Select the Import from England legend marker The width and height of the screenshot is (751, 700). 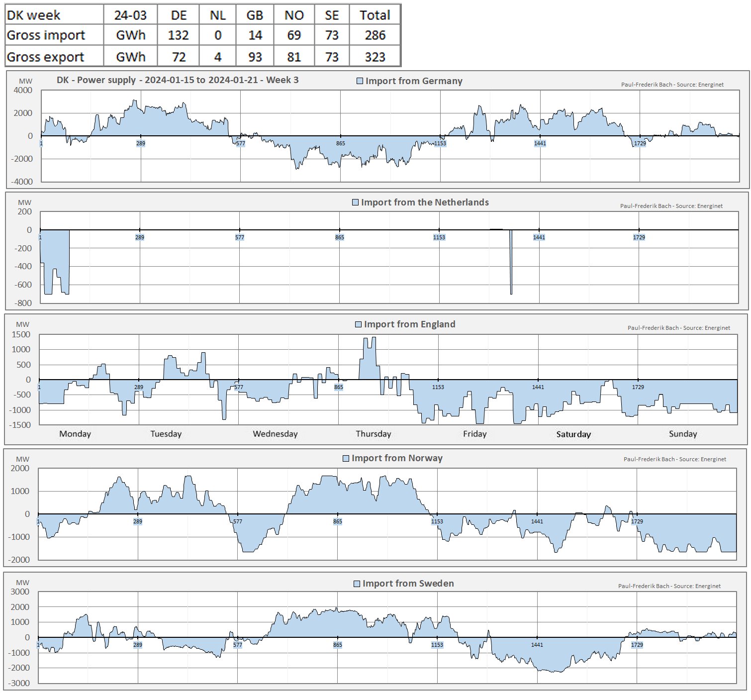(358, 324)
